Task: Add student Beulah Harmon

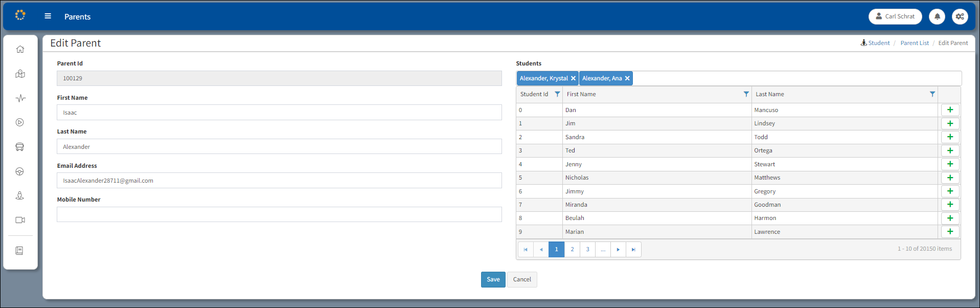Action: pyautogui.click(x=950, y=218)
